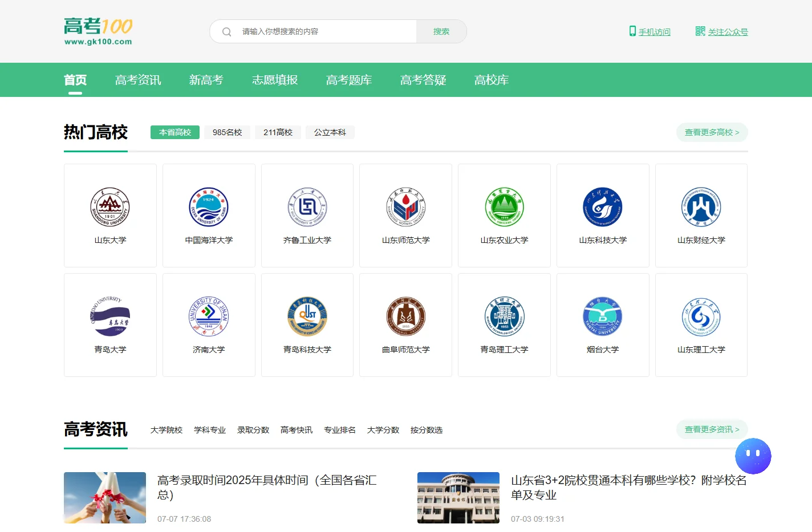Click 山东大学 emblem

(110, 208)
